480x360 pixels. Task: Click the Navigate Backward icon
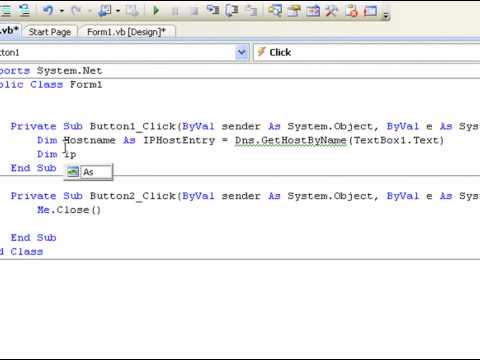[x=105, y=11]
